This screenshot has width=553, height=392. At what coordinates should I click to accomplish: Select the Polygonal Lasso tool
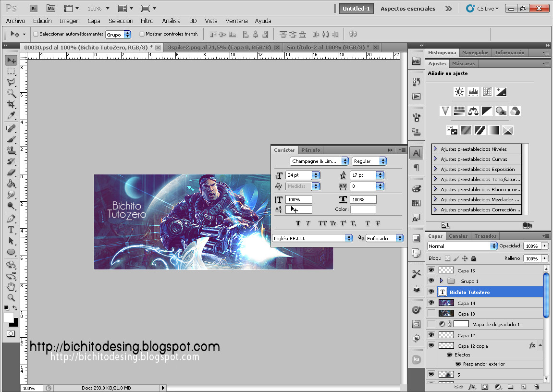(x=11, y=82)
